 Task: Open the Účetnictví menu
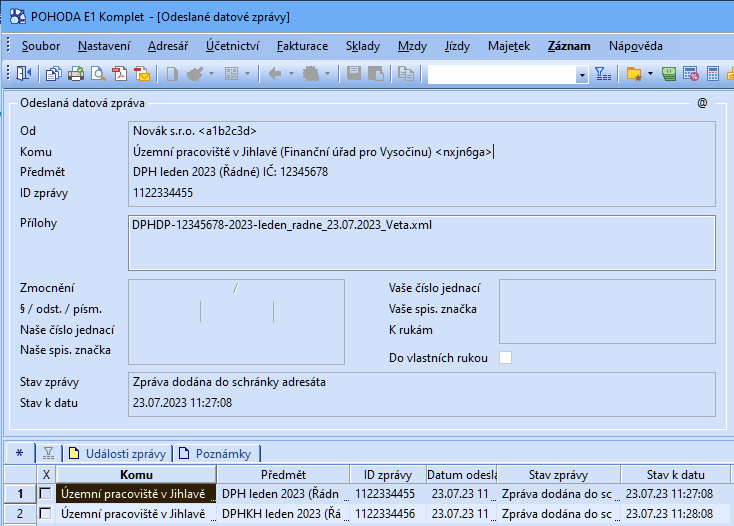(x=232, y=46)
